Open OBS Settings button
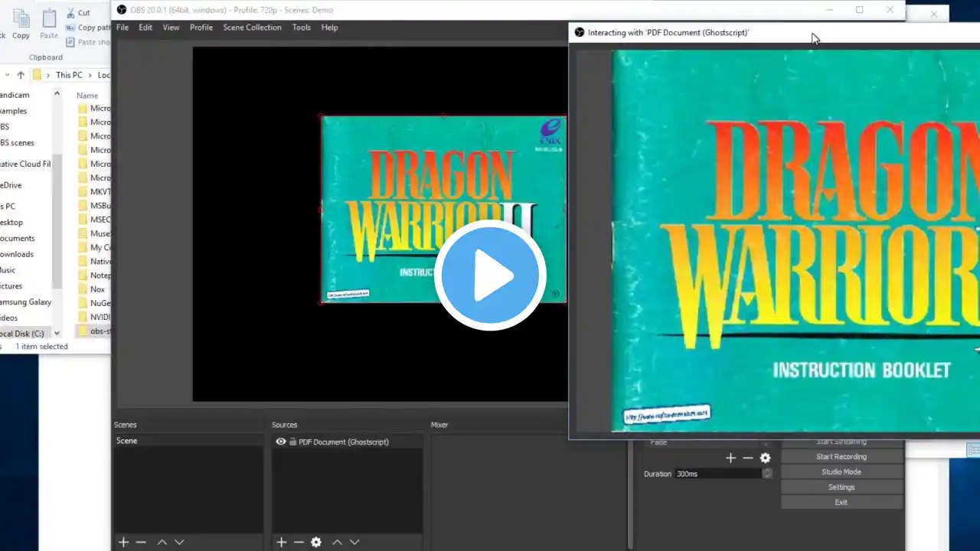Viewport: 980px width, 551px height. coord(841,487)
